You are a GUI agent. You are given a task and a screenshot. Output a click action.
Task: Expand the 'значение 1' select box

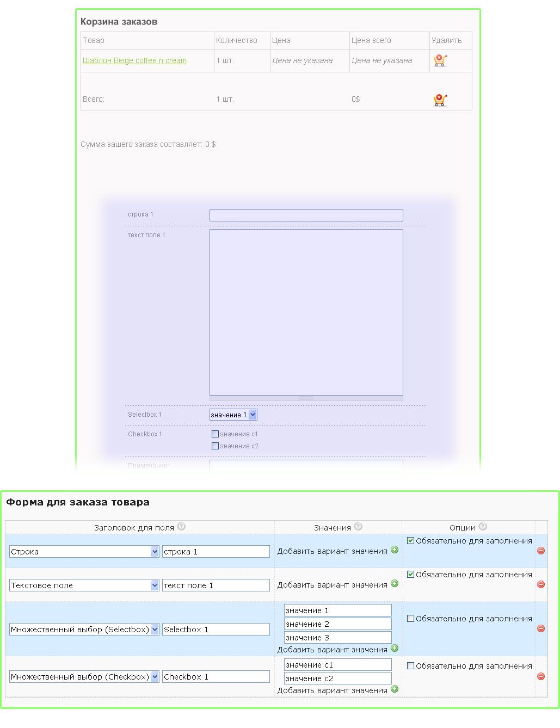(x=252, y=415)
